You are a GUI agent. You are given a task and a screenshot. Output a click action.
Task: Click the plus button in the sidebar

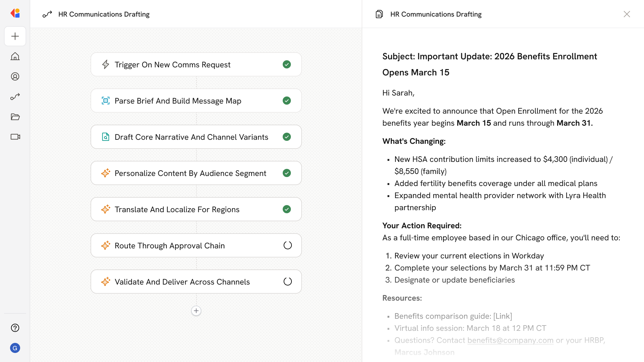[15, 36]
